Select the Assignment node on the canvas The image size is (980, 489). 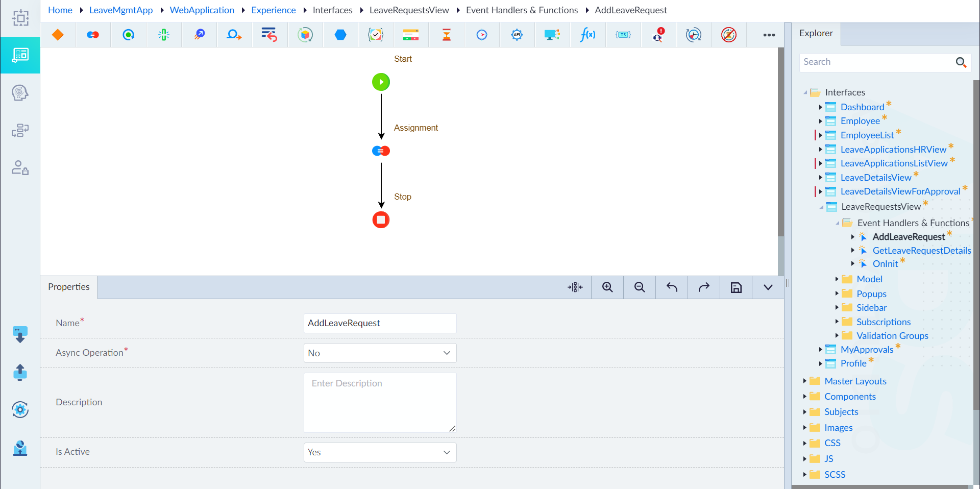pos(381,151)
